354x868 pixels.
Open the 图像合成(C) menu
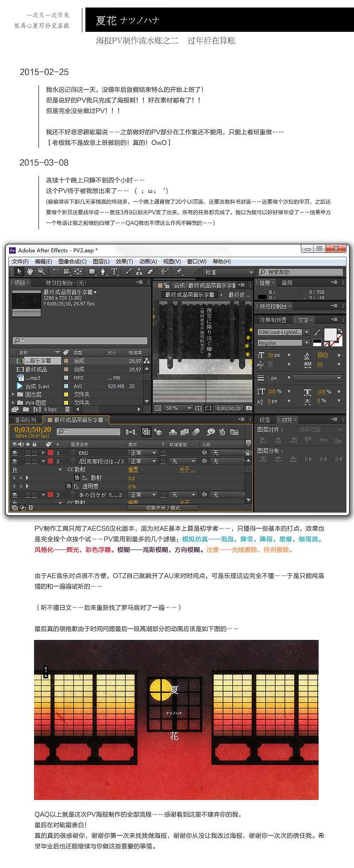coord(72,261)
